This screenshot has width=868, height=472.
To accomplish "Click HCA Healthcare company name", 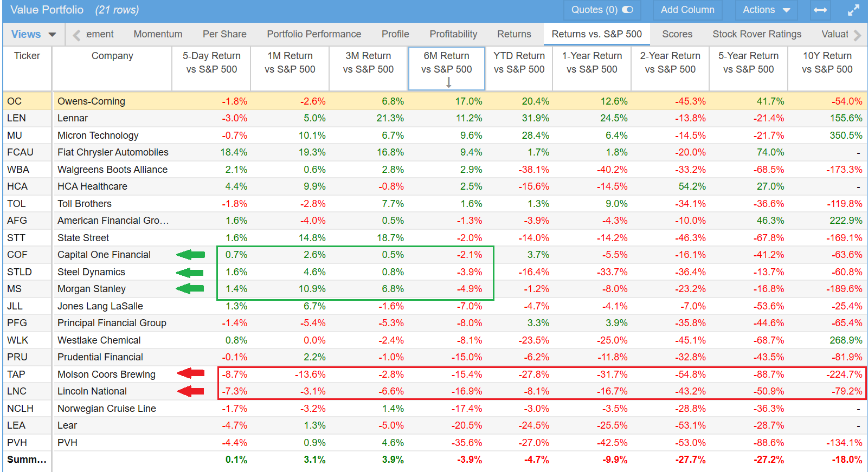I will click(x=92, y=186).
